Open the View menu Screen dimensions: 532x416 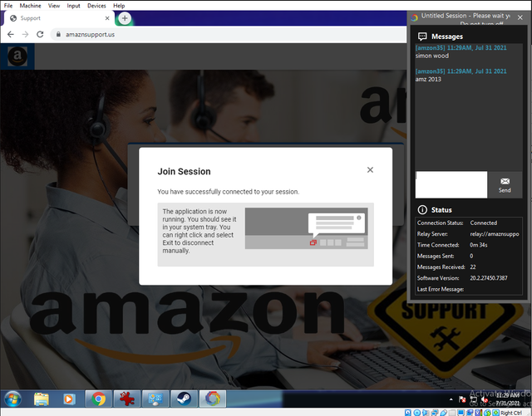coord(53,6)
